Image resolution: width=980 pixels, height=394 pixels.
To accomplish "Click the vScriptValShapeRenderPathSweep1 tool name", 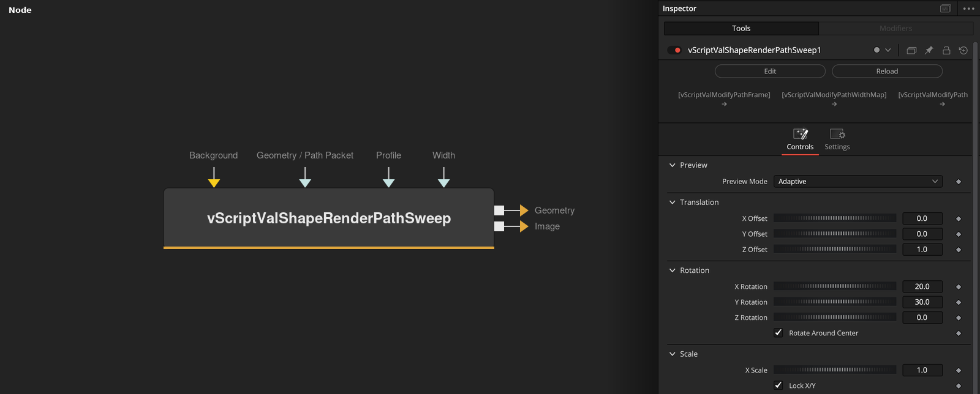I will tap(754, 50).
